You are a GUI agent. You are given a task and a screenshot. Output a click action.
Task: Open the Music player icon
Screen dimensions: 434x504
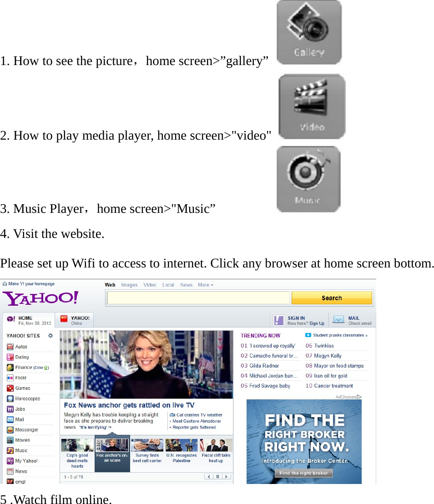pos(308,179)
